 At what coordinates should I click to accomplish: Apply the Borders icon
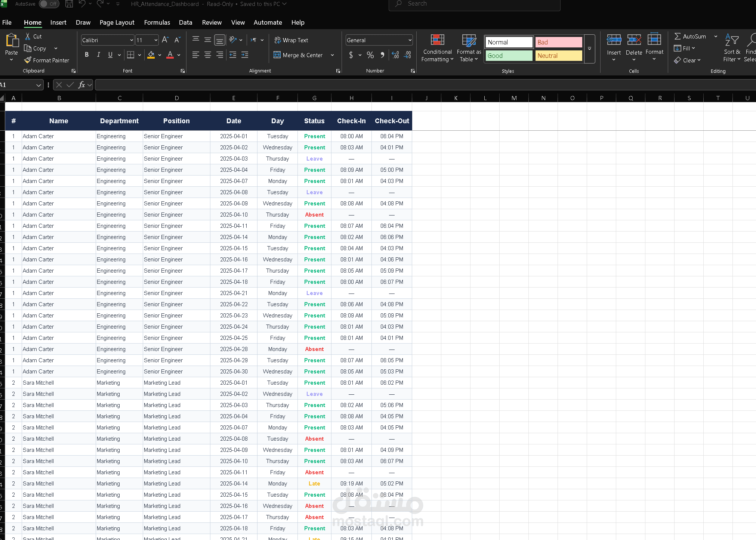tap(130, 55)
